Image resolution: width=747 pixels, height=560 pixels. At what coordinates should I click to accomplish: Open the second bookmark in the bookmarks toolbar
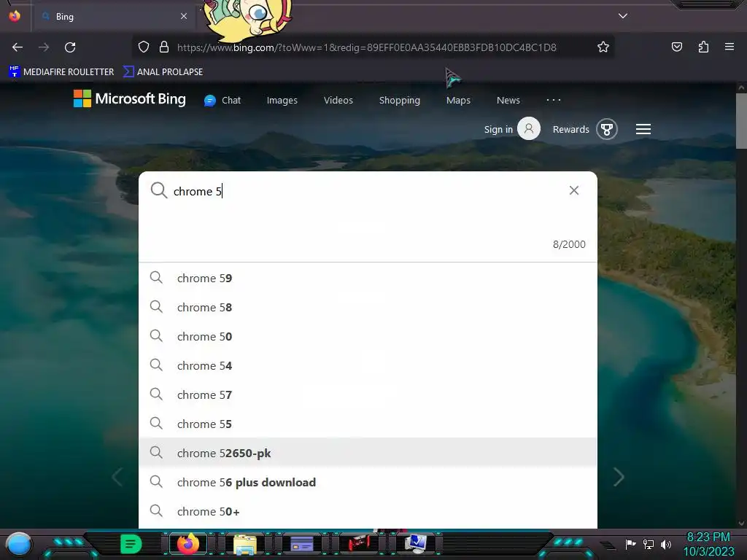pyautogui.click(x=163, y=72)
